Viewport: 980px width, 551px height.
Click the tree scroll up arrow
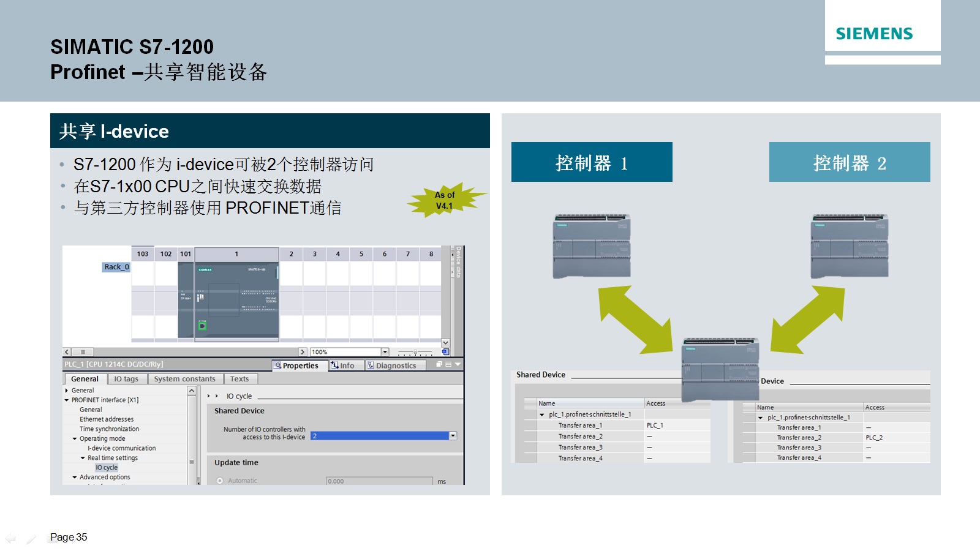tap(192, 391)
